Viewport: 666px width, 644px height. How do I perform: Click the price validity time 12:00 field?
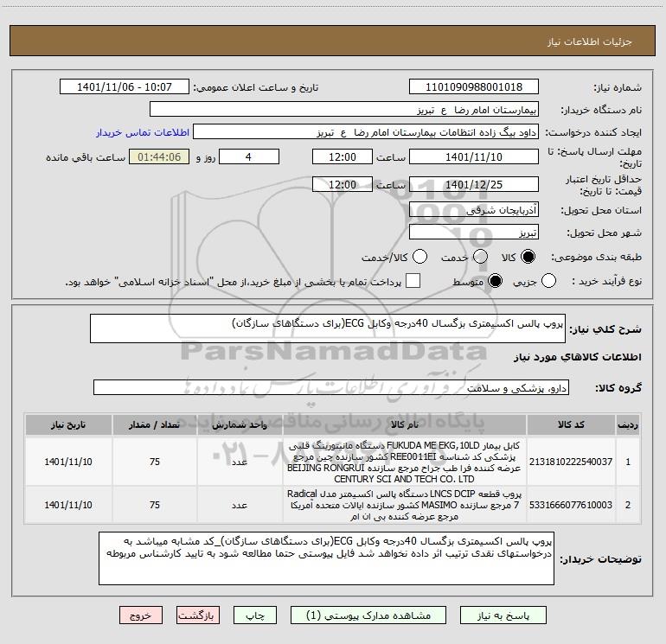(x=343, y=184)
